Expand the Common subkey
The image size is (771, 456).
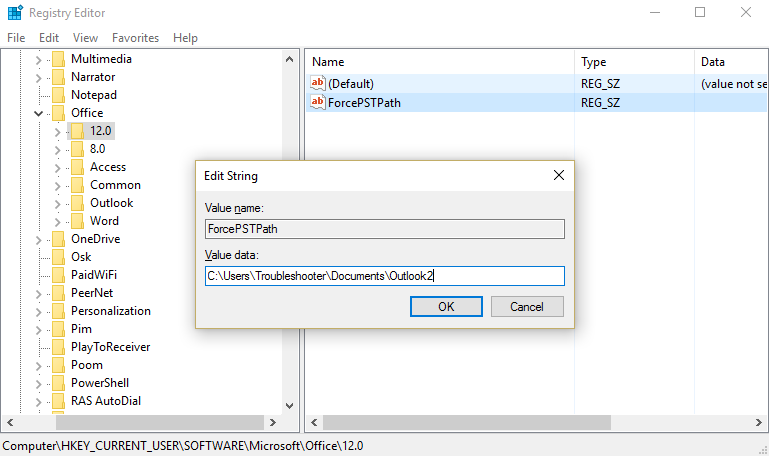(x=58, y=186)
